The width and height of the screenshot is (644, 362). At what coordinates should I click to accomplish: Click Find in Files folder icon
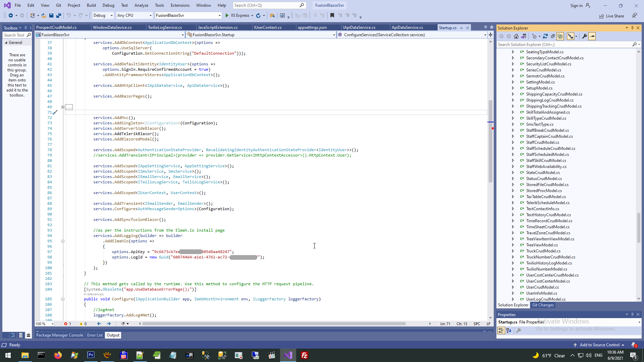pyautogui.click(x=272, y=15)
